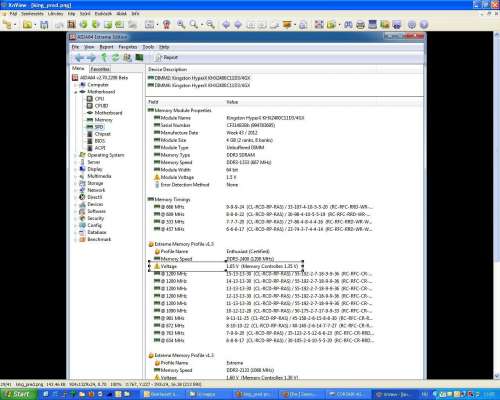
Task: Select DirectX in the tree
Action: point(95,197)
